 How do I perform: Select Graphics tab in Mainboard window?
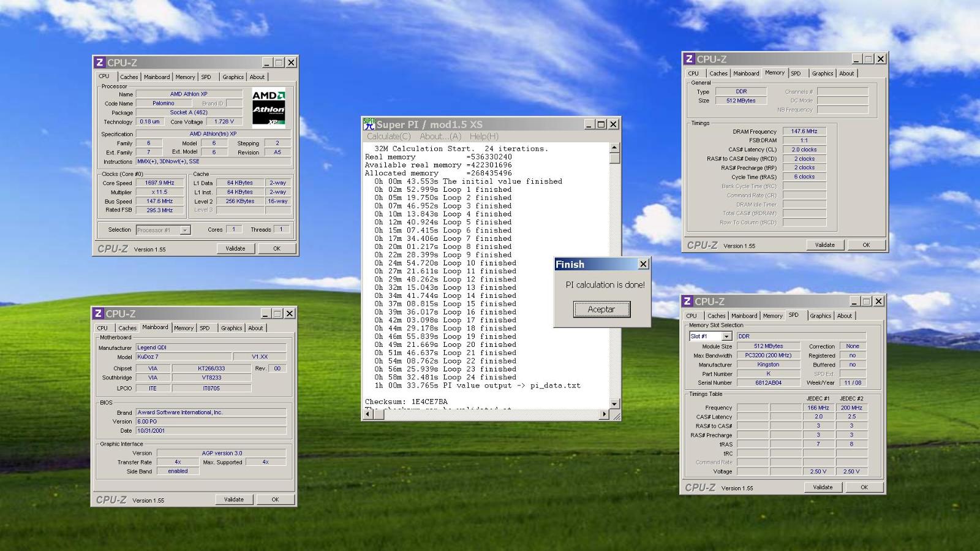(232, 328)
